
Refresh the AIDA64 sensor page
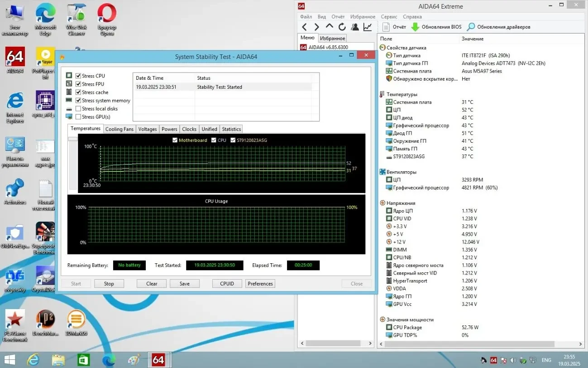pyautogui.click(x=342, y=27)
